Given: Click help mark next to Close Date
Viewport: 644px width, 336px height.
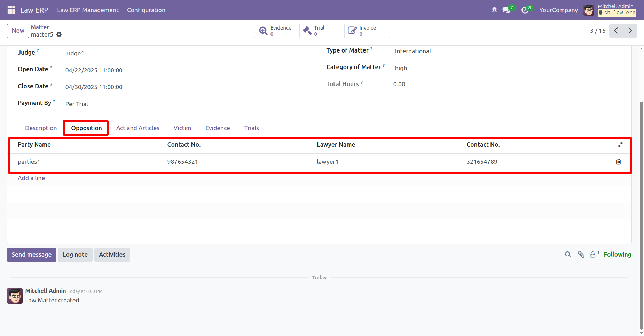Looking at the screenshot, I should click(51, 84).
